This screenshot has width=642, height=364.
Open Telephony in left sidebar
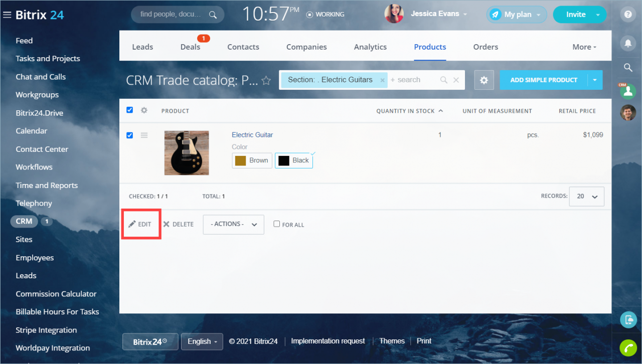(x=34, y=203)
